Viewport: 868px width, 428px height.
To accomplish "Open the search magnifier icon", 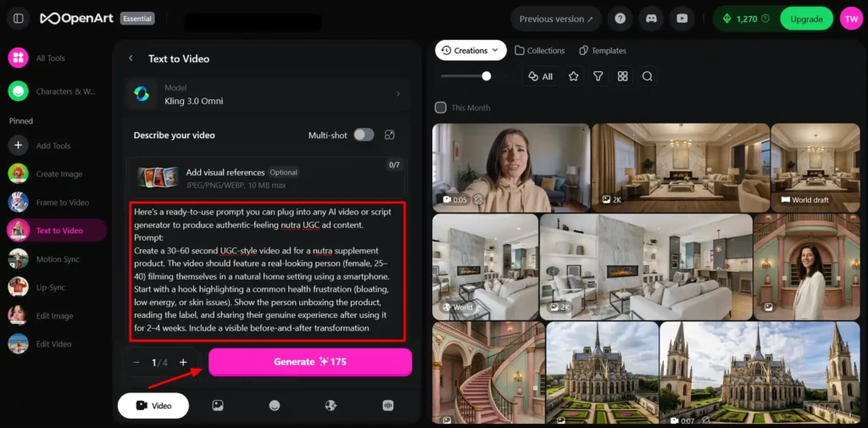I will point(647,76).
